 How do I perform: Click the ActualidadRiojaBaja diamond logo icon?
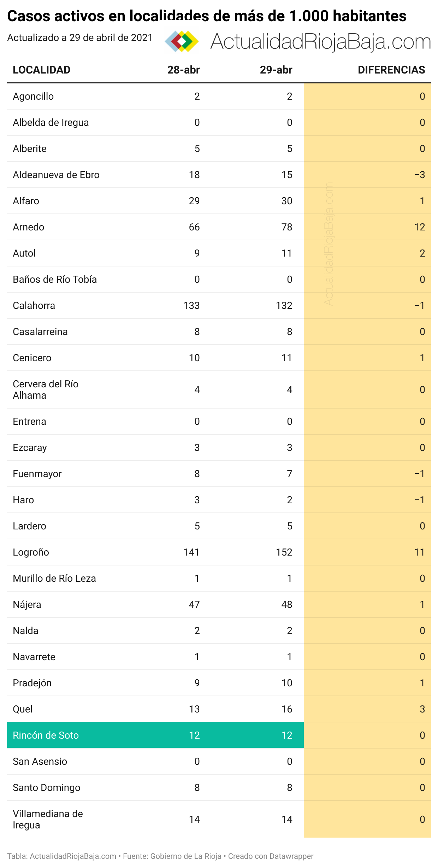tap(182, 42)
